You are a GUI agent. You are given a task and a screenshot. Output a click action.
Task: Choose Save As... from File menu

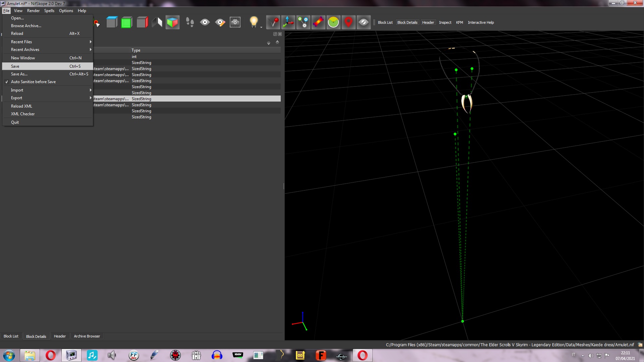pyautogui.click(x=48, y=74)
